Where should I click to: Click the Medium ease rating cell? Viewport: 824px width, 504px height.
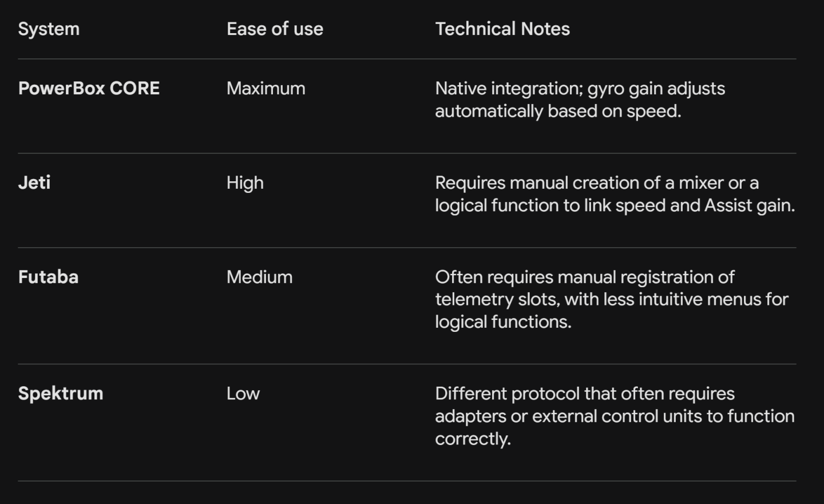pyautogui.click(x=259, y=277)
